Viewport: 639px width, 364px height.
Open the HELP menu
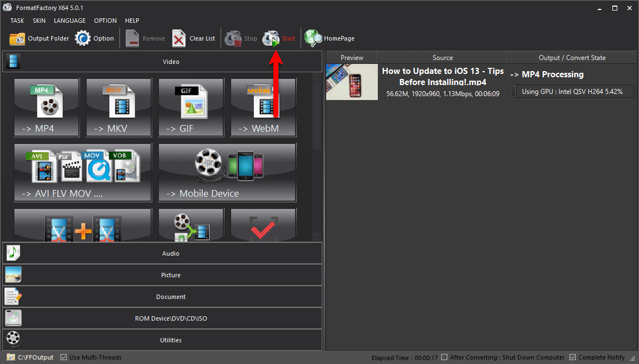pyautogui.click(x=132, y=21)
